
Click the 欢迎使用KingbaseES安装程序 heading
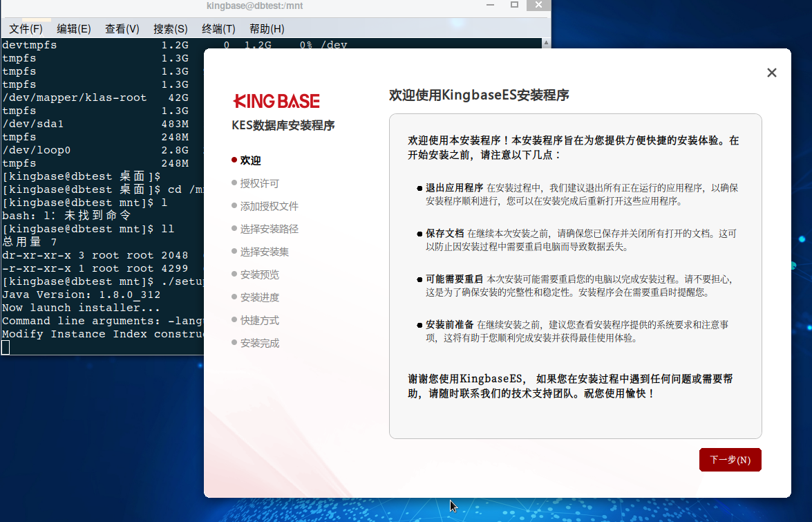point(479,95)
